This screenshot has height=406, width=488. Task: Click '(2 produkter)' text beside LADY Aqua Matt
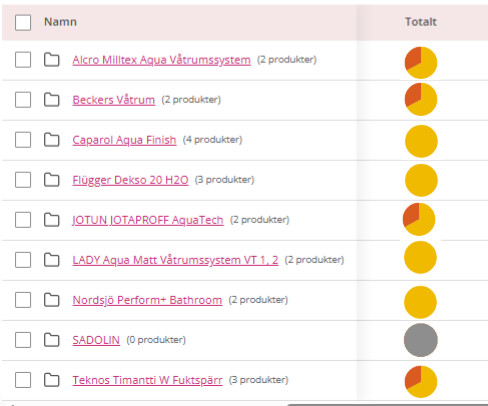coord(314,260)
